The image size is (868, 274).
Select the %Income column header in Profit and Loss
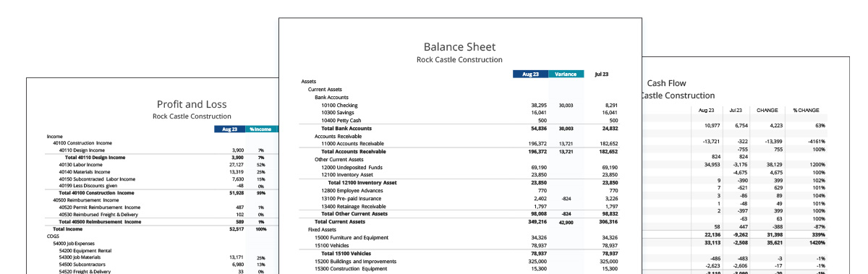(x=261, y=129)
